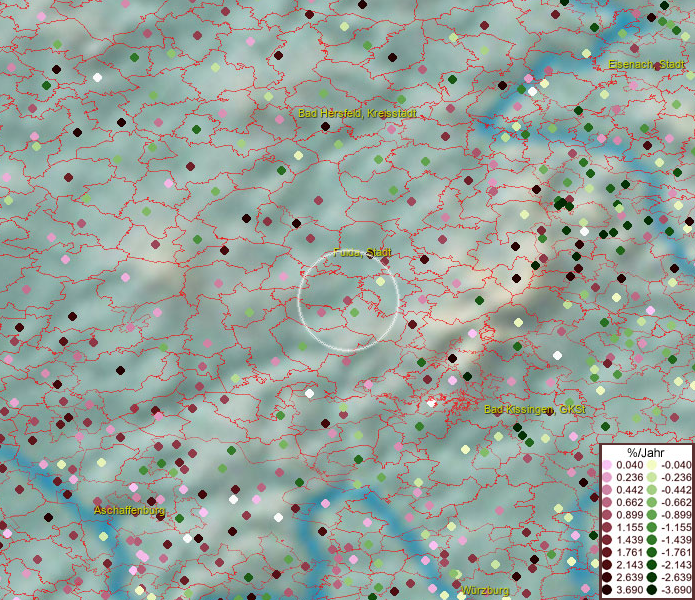Click the -0.899 legend swatch

coord(652,515)
